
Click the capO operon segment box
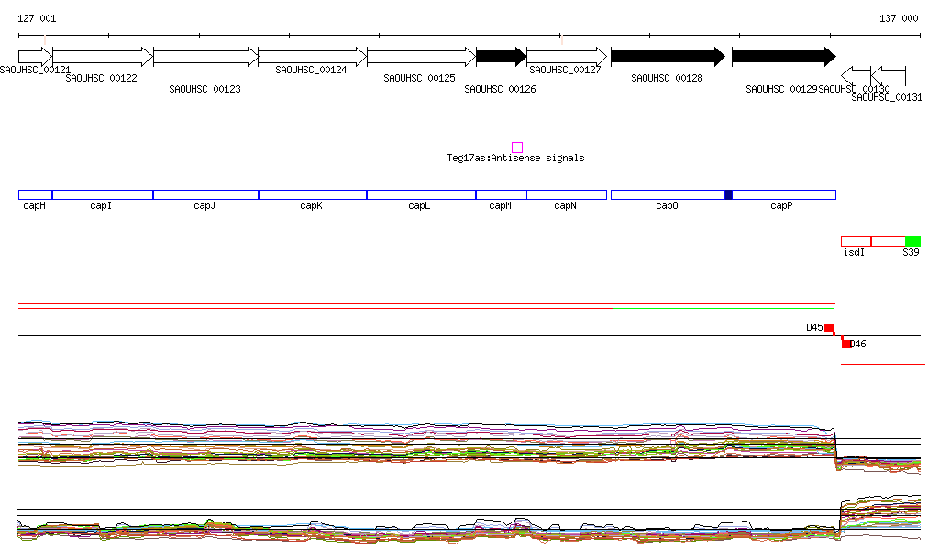[667, 194]
